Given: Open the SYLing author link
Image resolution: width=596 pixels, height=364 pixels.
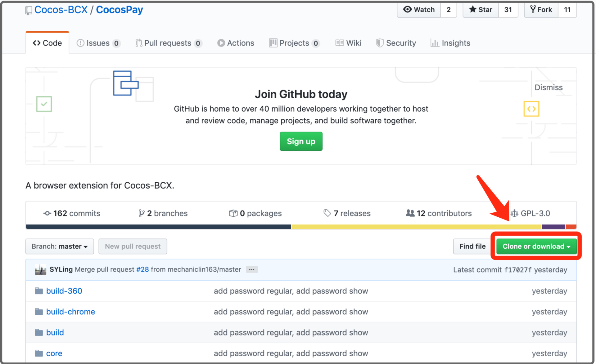Looking at the screenshot, I should click(61, 269).
